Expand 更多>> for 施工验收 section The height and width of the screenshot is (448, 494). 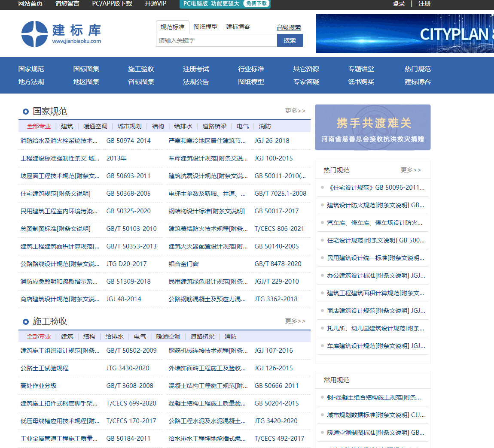click(295, 321)
